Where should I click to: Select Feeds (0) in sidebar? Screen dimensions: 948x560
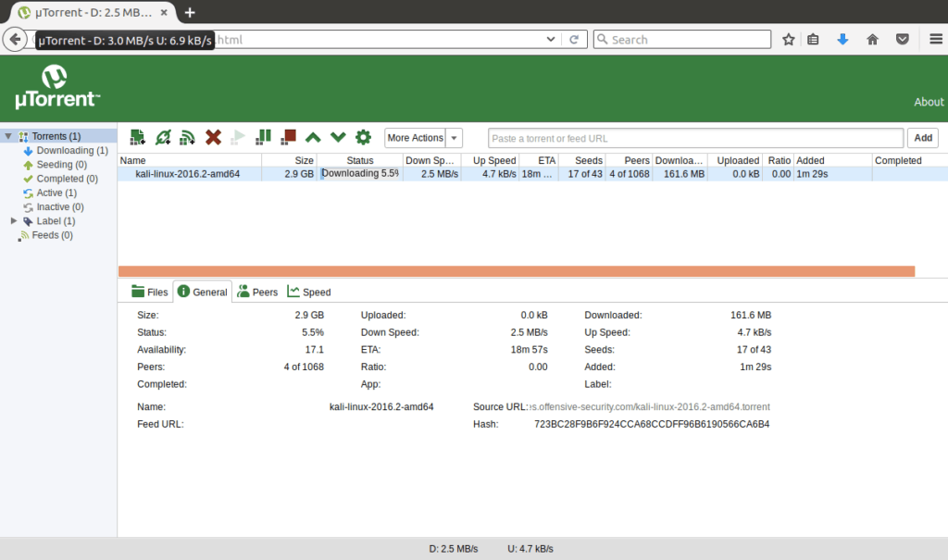click(x=52, y=235)
